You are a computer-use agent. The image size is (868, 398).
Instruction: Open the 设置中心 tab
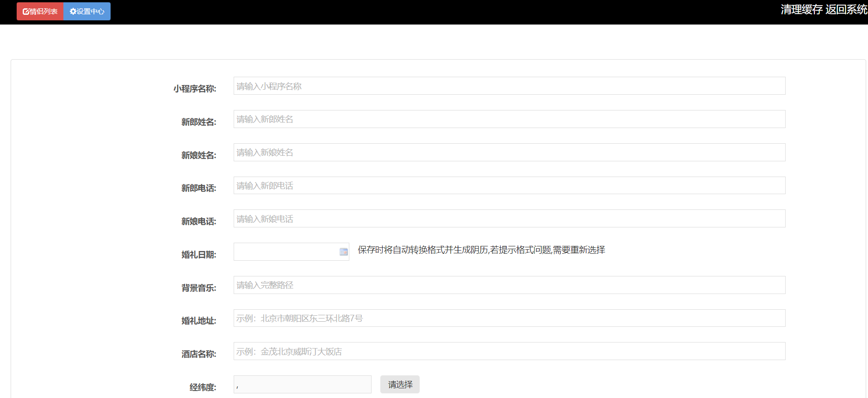(87, 11)
